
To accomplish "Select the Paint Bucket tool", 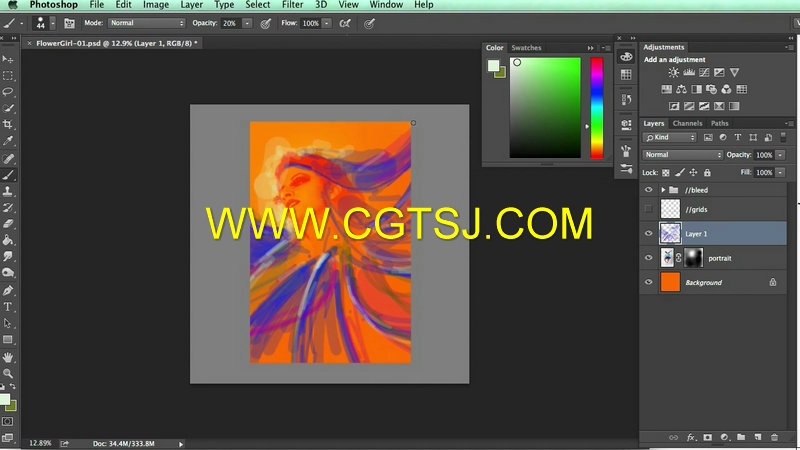I will (8, 240).
